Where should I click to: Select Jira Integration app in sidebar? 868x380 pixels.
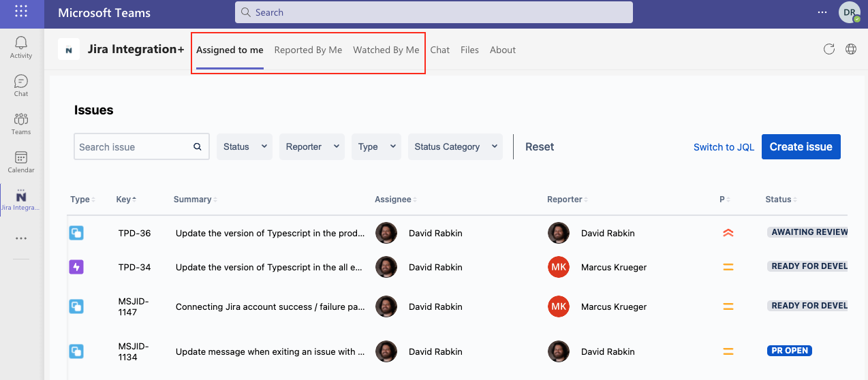coord(21,200)
